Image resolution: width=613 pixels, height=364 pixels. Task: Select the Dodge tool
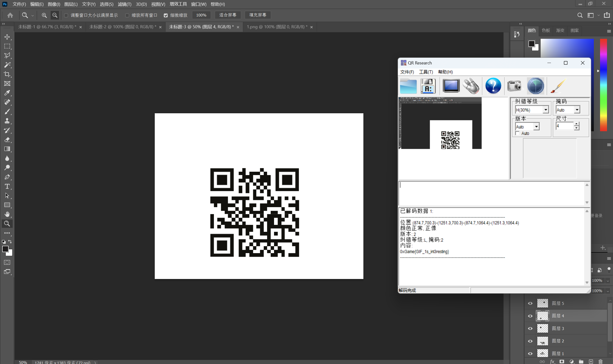tap(7, 168)
